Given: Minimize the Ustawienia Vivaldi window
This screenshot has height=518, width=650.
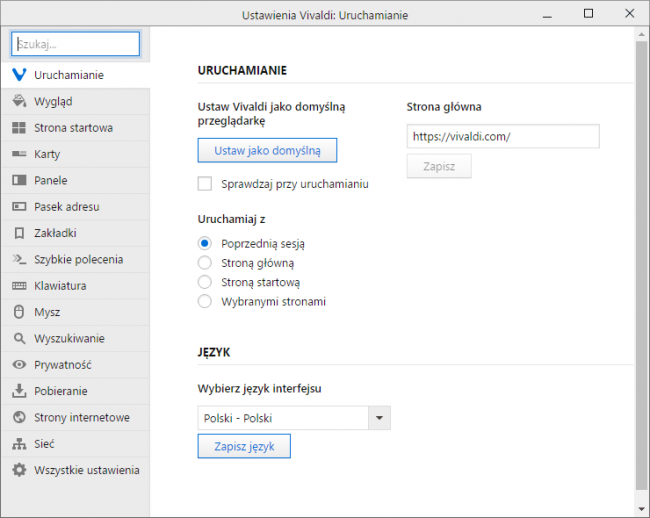Looking at the screenshot, I should [x=547, y=15].
